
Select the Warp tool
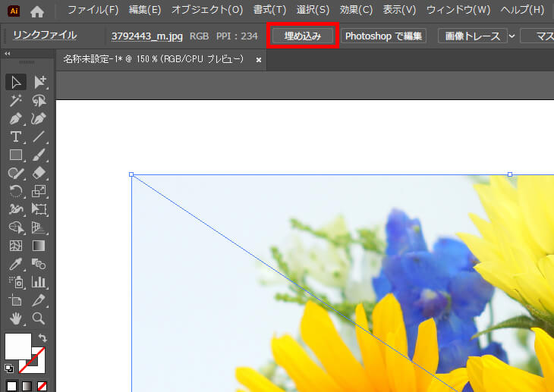(x=15, y=209)
